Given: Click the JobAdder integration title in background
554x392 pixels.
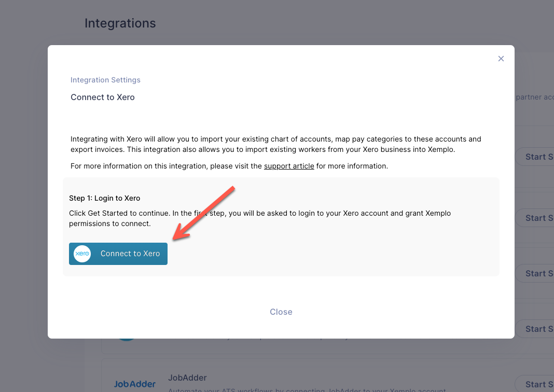Looking at the screenshot, I should [187, 377].
